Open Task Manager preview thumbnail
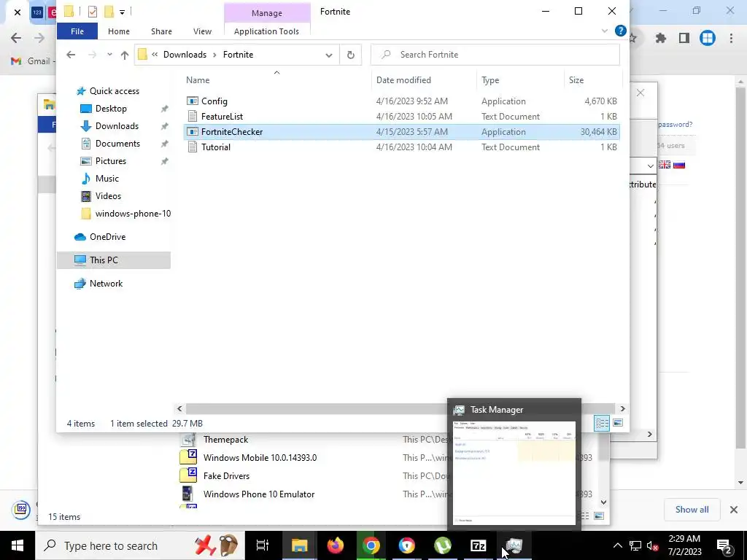Image resolution: width=747 pixels, height=560 pixels. [x=514, y=472]
